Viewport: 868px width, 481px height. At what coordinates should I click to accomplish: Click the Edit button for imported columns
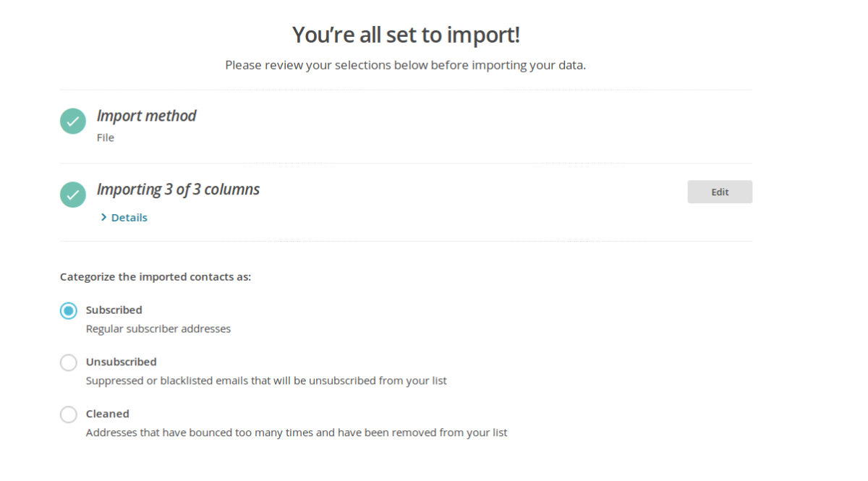[720, 192]
